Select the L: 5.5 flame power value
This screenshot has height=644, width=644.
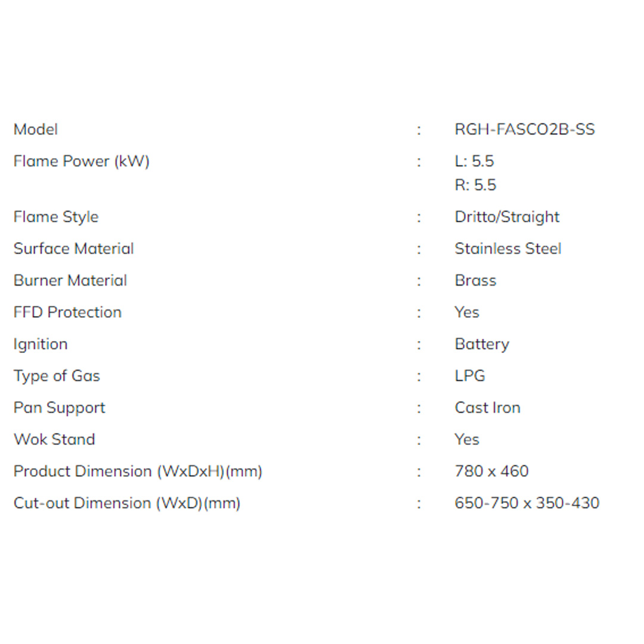coord(474,161)
